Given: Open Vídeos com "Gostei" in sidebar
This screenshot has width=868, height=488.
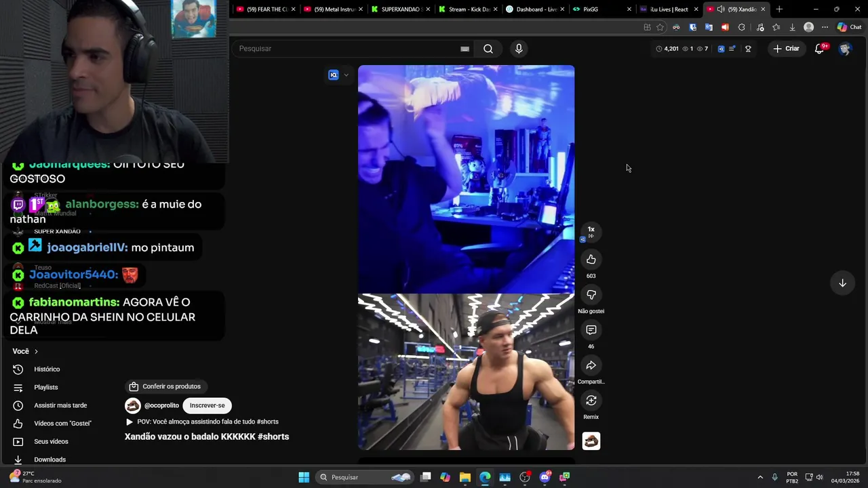Looking at the screenshot, I should (x=62, y=424).
